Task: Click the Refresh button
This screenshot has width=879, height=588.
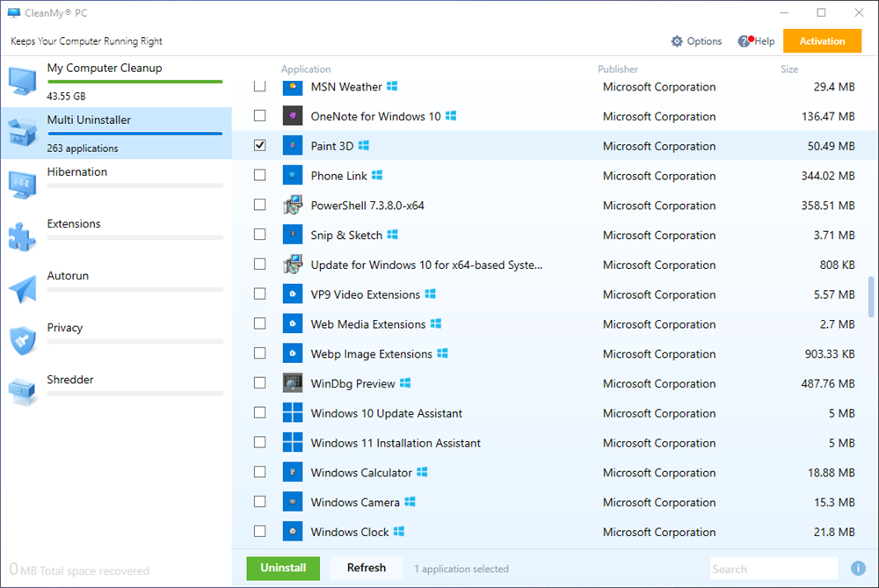Action: click(x=366, y=568)
